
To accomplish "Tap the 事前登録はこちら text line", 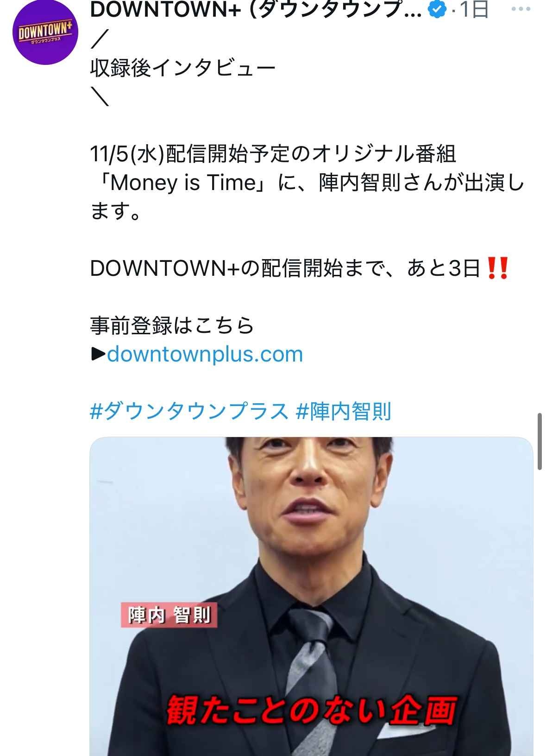I will tap(172, 326).
